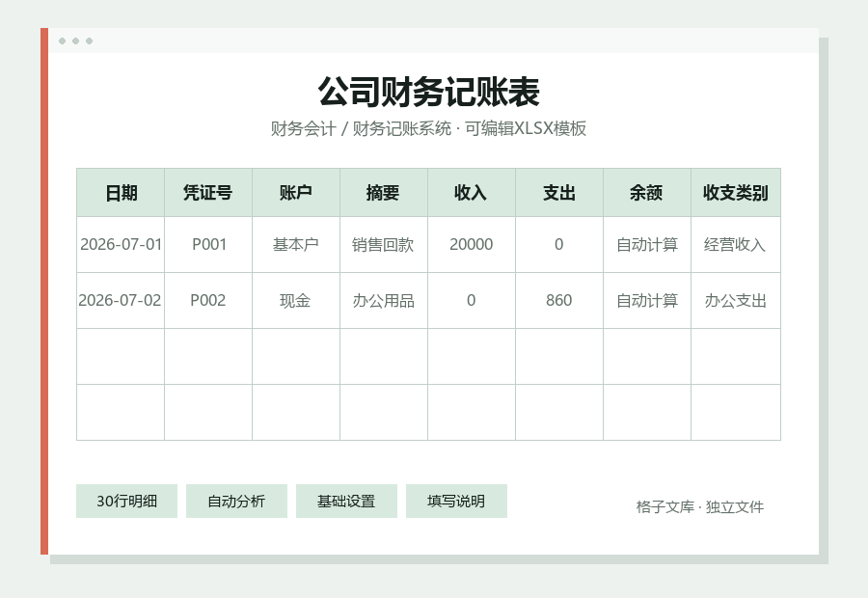The height and width of the screenshot is (598, 868).
Task: Click the 格子文库 · 独立文件 footer text
Action: tap(700, 506)
